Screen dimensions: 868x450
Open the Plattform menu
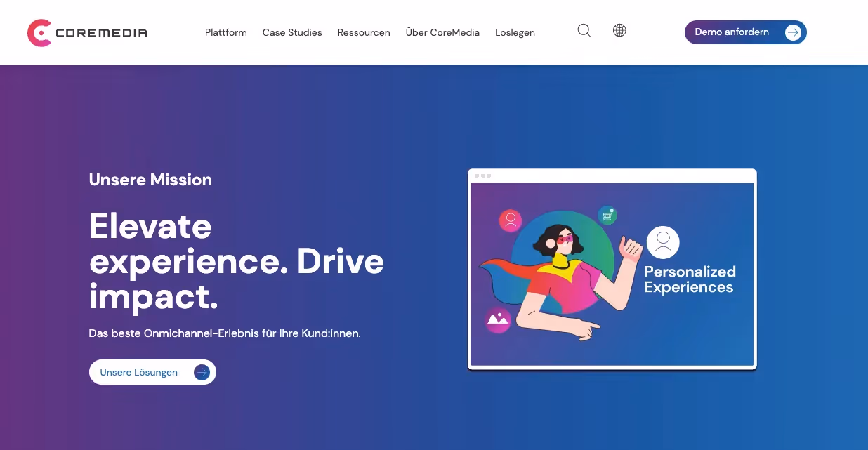click(226, 32)
